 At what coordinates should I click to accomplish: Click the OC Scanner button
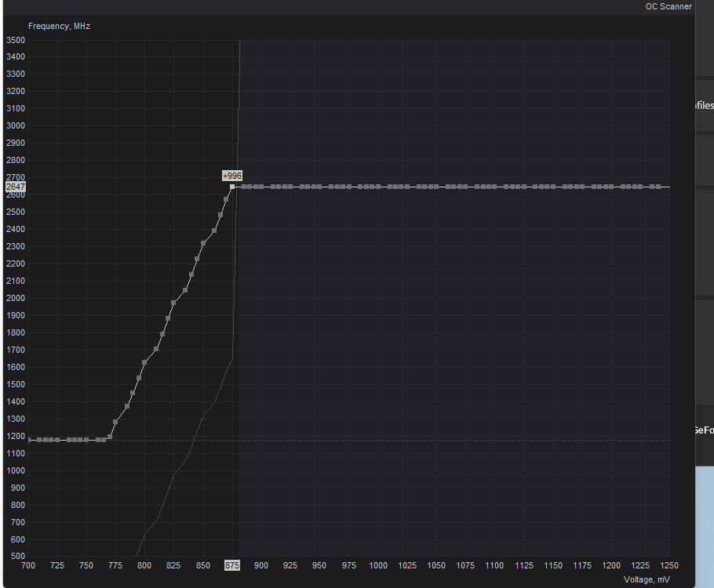[x=668, y=7]
